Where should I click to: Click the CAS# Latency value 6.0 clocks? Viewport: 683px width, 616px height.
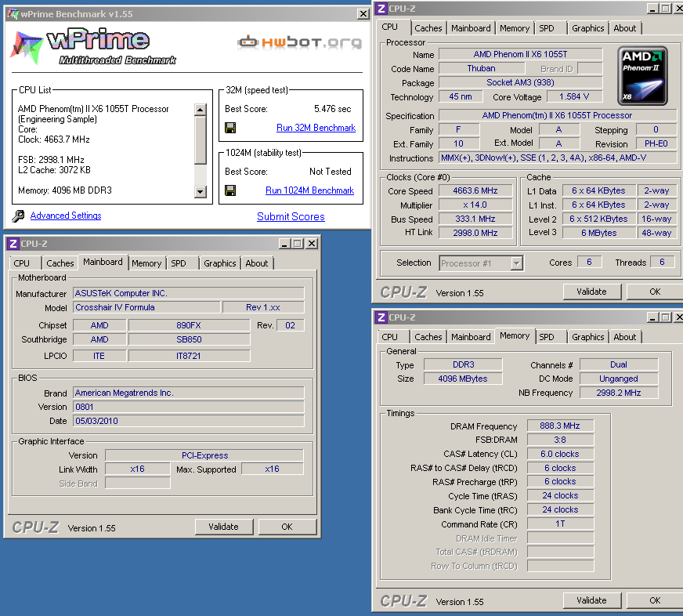tap(560, 454)
